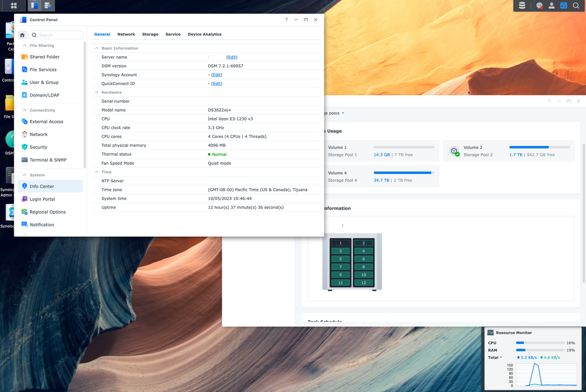Click Volume 4 usage progress bar
The height and width of the screenshot is (392, 586).
404,172
